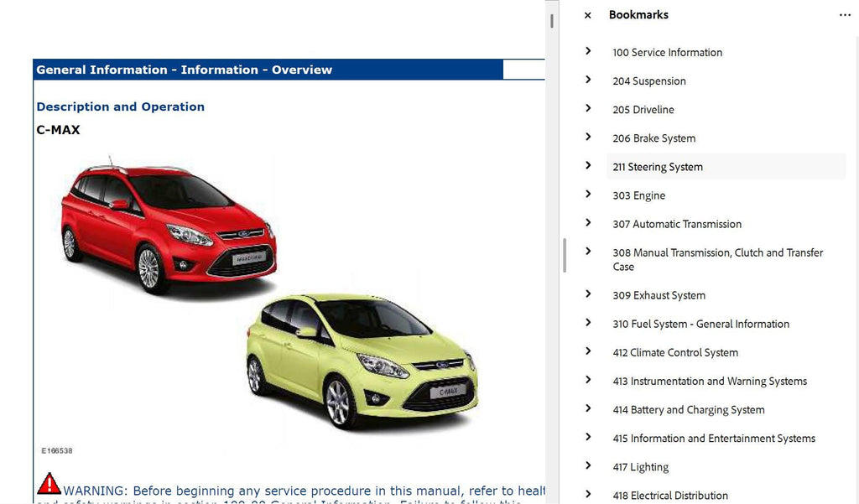Select the 206 Brake System bookmark

[x=654, y=138]
